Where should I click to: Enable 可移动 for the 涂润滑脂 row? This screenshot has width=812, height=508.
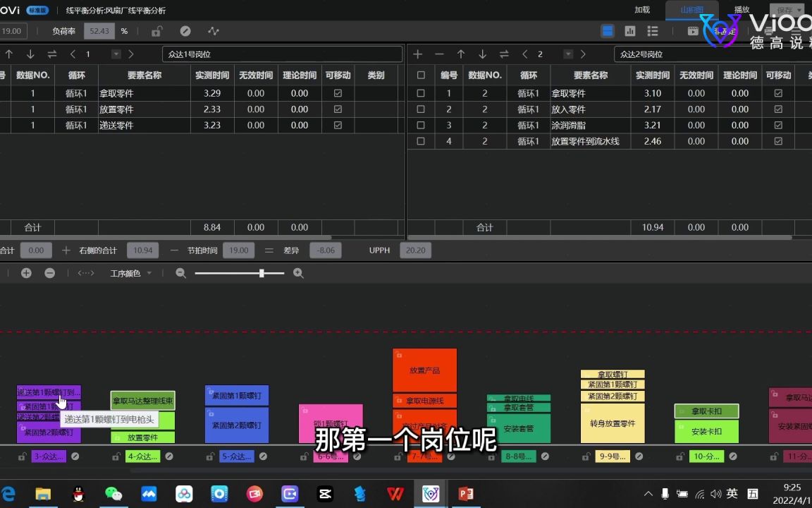pos(778,125)
